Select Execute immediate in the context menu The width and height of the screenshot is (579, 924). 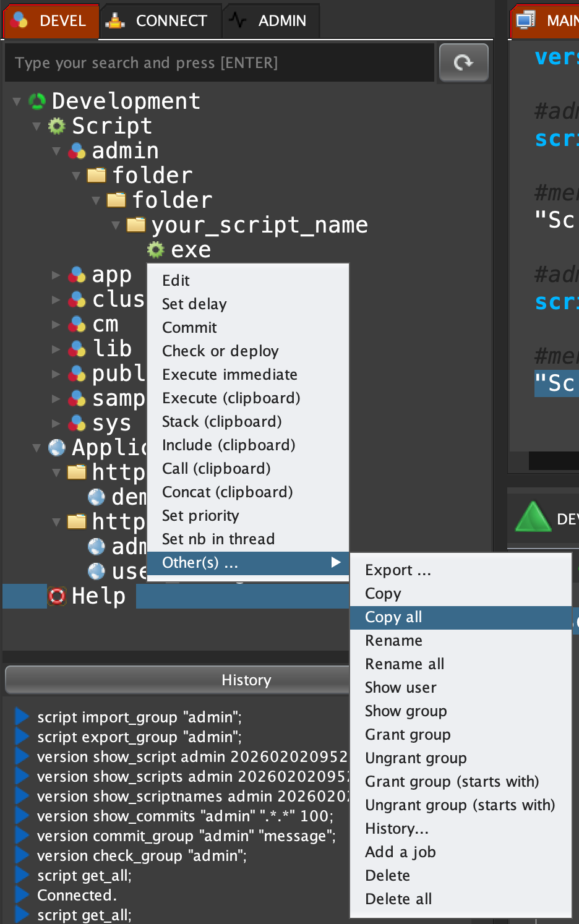229,375
